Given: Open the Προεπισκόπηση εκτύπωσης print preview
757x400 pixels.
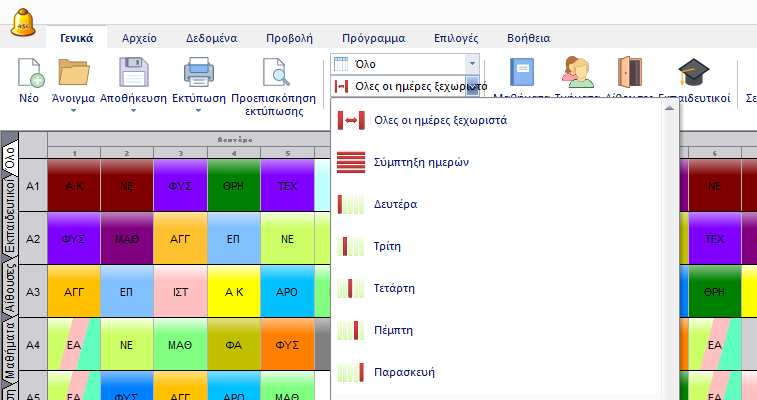Looking at the screenshot, I should coord(273,75).
